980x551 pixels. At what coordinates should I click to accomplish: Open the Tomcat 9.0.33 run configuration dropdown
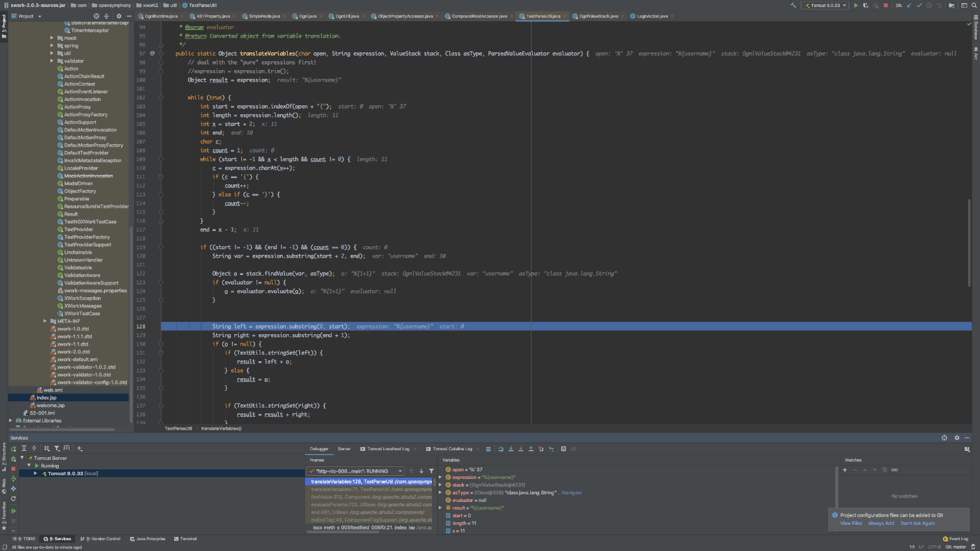pyautogui.click(x=826, y=5)
